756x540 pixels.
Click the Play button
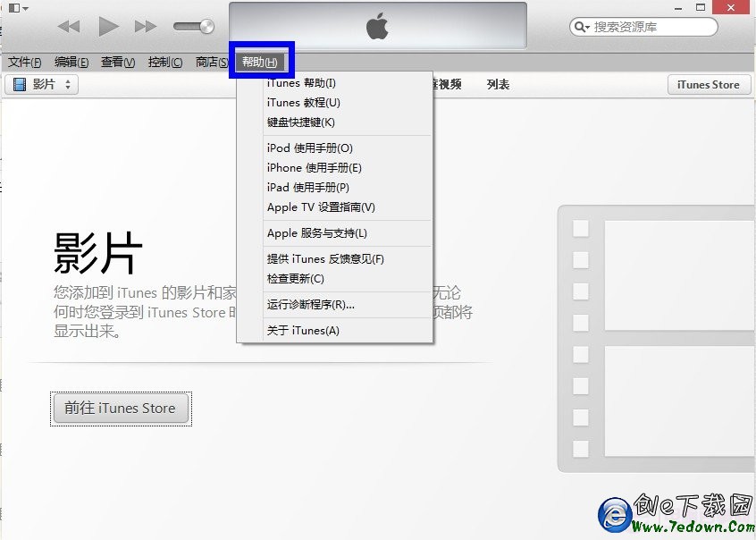(107, 26)
